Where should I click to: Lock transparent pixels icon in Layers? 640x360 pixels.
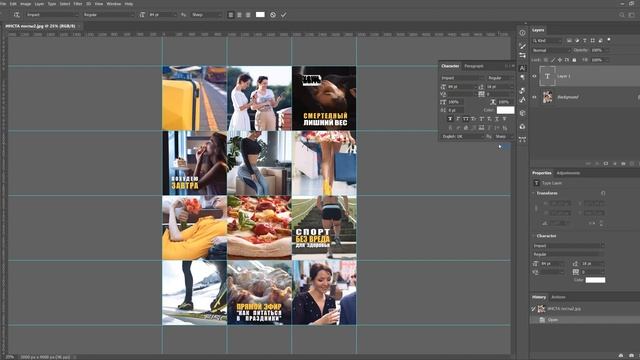click(x=546, y=60)
